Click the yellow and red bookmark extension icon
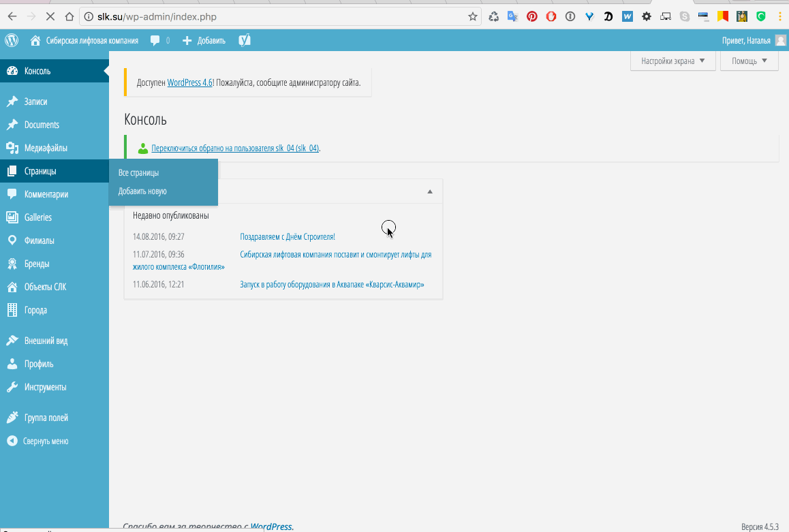789x532 pixels. coord(723,16)
